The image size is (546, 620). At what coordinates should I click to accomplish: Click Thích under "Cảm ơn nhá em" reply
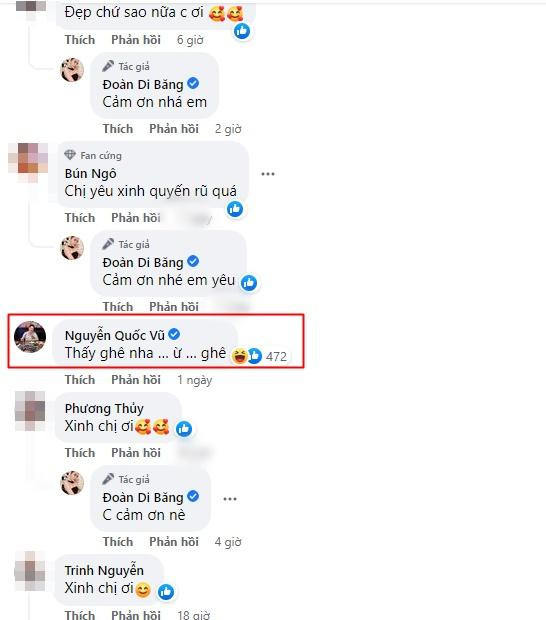pos(118,129)
